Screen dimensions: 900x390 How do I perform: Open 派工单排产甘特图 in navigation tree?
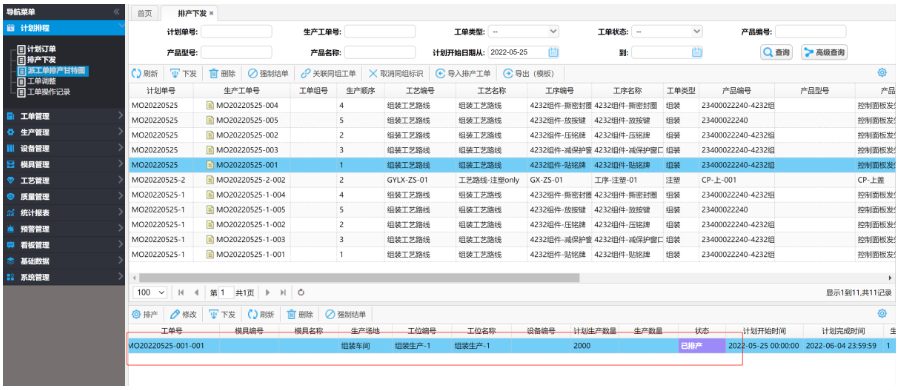point(56,71)
